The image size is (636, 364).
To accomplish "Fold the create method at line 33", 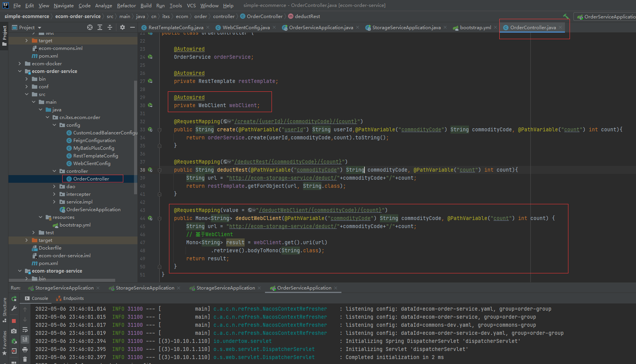I will (159, 130).
